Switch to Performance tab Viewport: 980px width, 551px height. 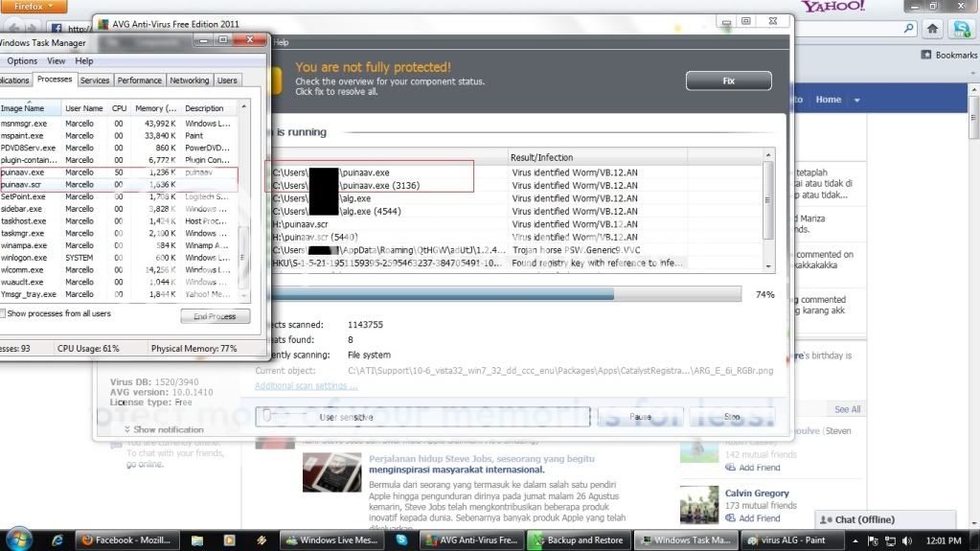(x=139, y=80)
